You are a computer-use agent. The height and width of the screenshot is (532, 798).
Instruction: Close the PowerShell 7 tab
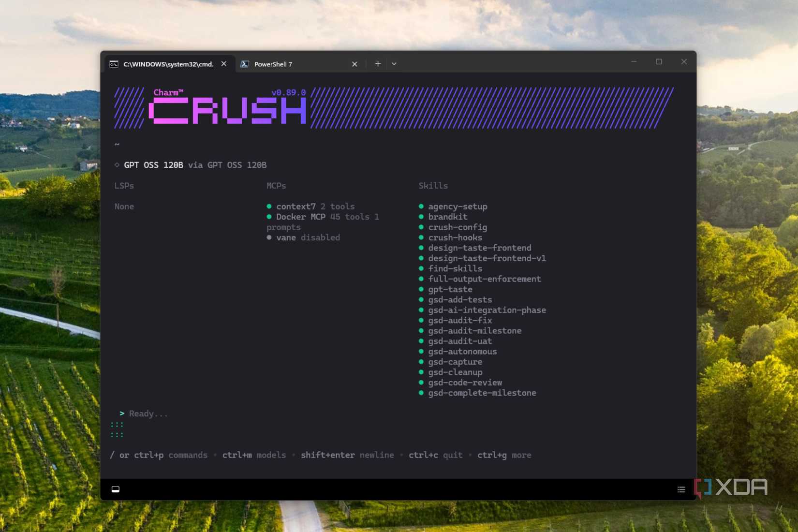355,64
